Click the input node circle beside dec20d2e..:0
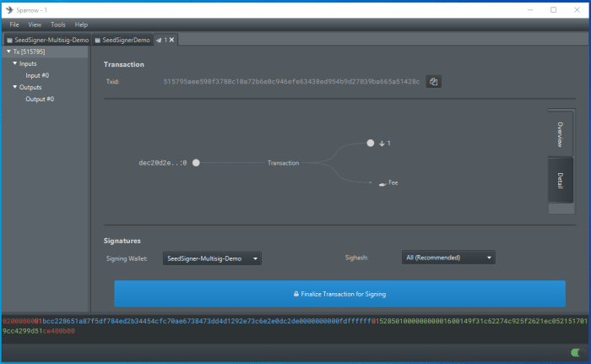This screenshot has height=364, width=591. 196,162
